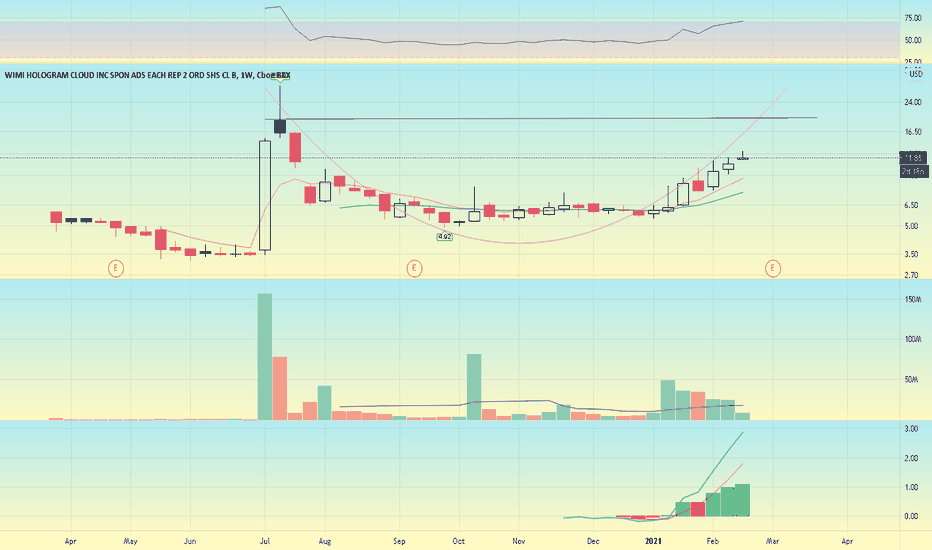This screenshot has width=932, height=550.
Task: Click the current price label on axis
Action: [x=914, y=158]
